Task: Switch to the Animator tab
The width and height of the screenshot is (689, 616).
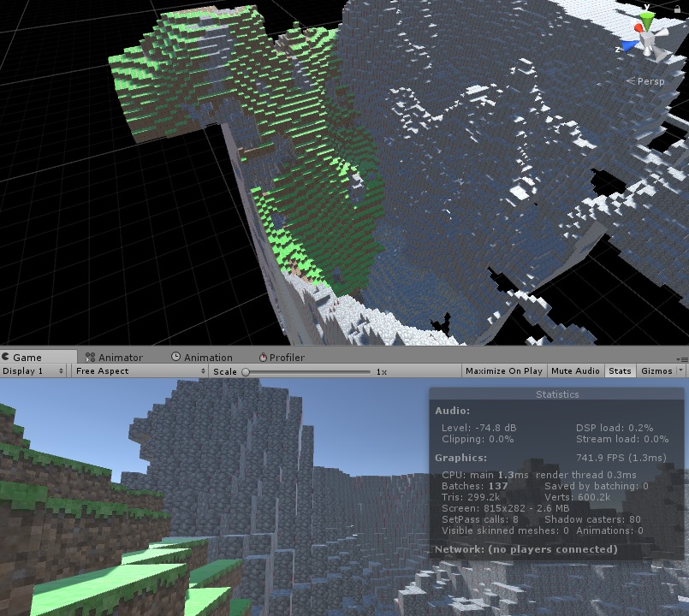Action: 114,358
